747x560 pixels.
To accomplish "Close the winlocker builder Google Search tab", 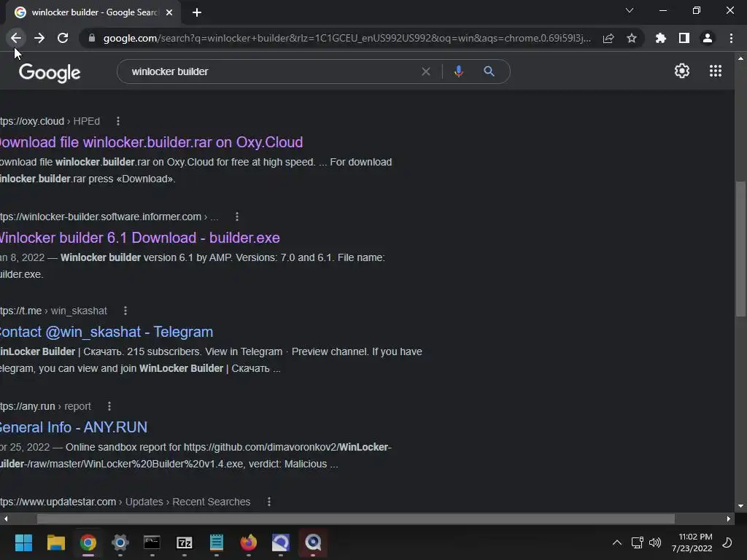I will 169,12.
